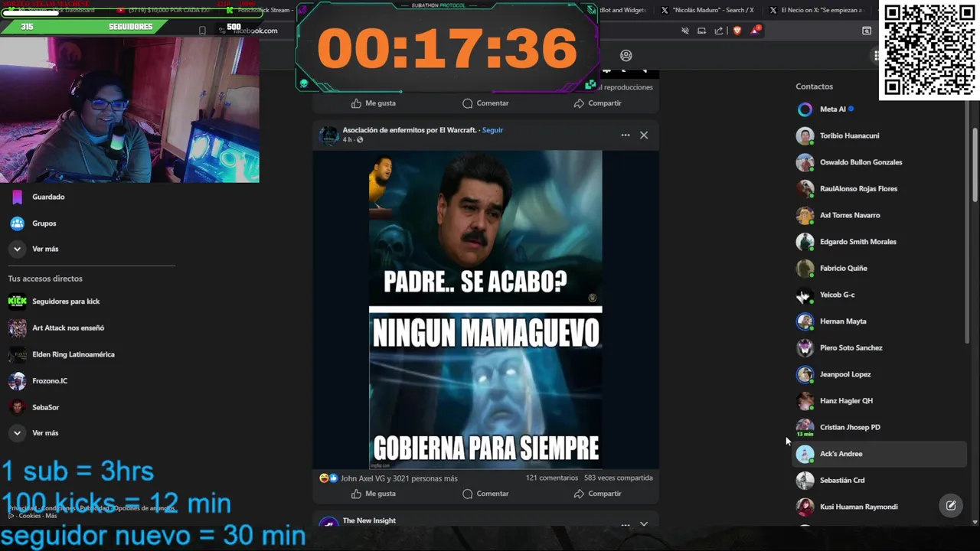Open Guardado bookmark icon in left sidebar

tap(18, 197)
